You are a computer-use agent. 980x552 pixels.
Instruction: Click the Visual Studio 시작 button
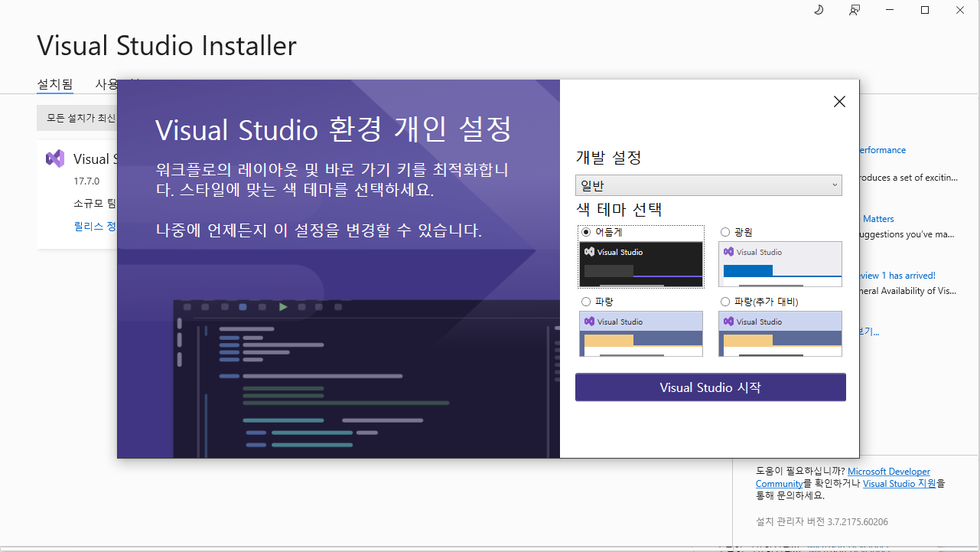pos(711,387)
